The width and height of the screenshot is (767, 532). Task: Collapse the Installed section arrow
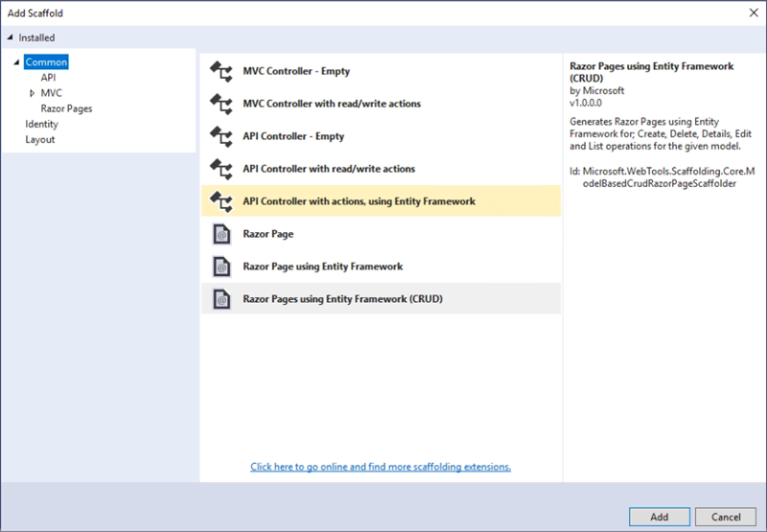tap(11, 37)
